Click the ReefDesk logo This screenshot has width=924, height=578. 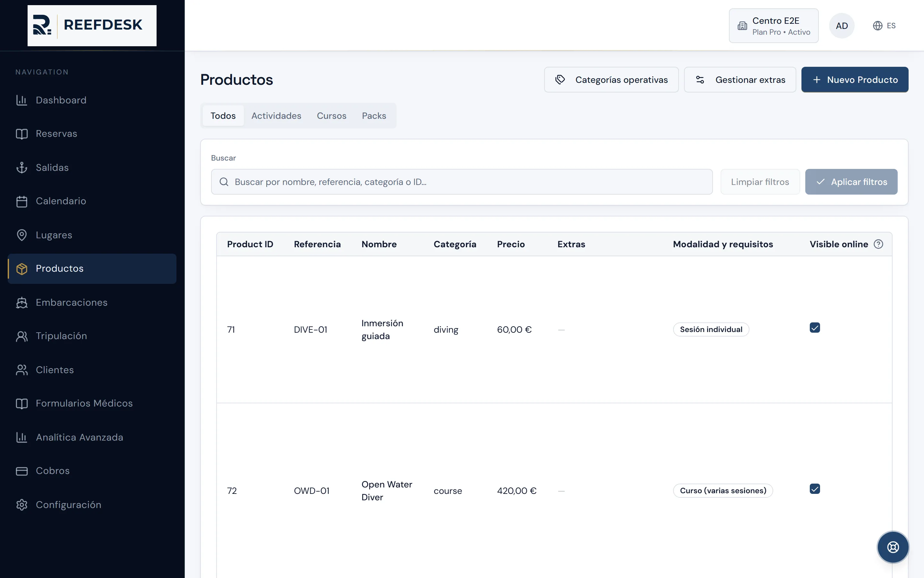coord(92,25)
